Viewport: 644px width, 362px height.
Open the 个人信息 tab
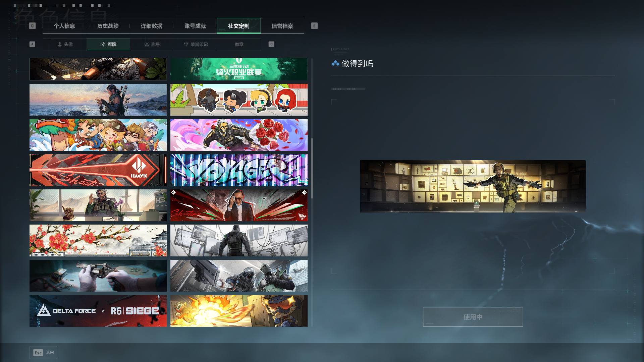coord(64,26)
